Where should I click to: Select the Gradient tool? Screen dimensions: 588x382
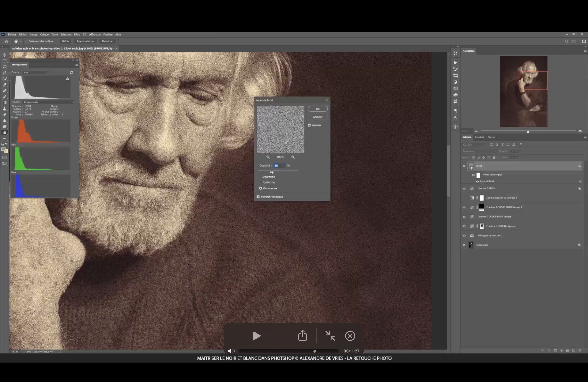click(x=4, y=103)
